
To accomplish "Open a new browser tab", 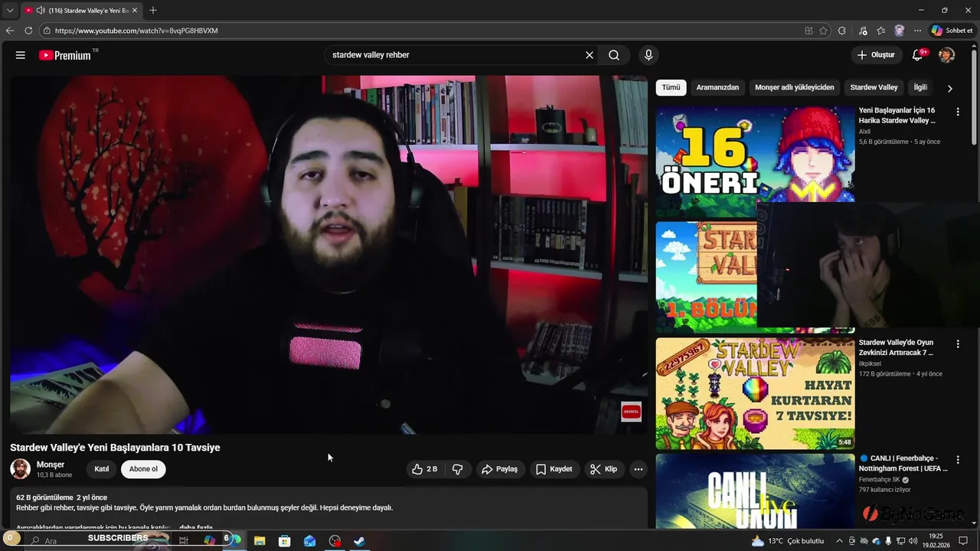I will 153,10.
